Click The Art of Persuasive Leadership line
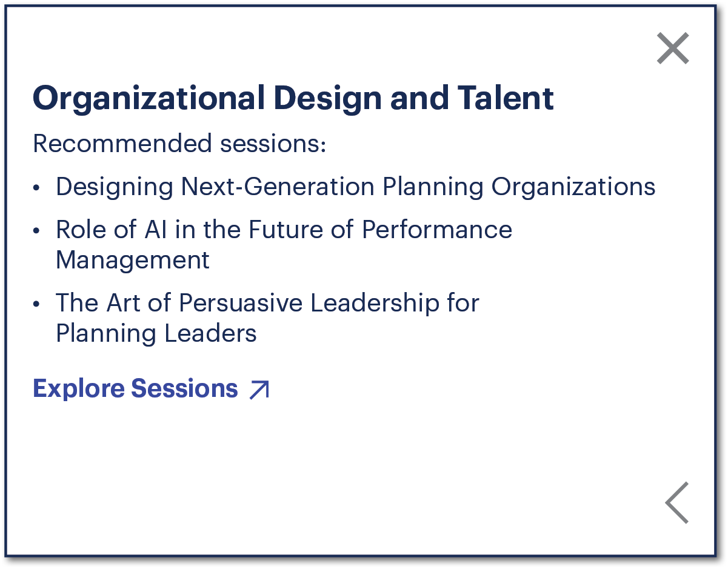This screenshot has height=569, width=728. pyautogui.click(x=267, y=303)
